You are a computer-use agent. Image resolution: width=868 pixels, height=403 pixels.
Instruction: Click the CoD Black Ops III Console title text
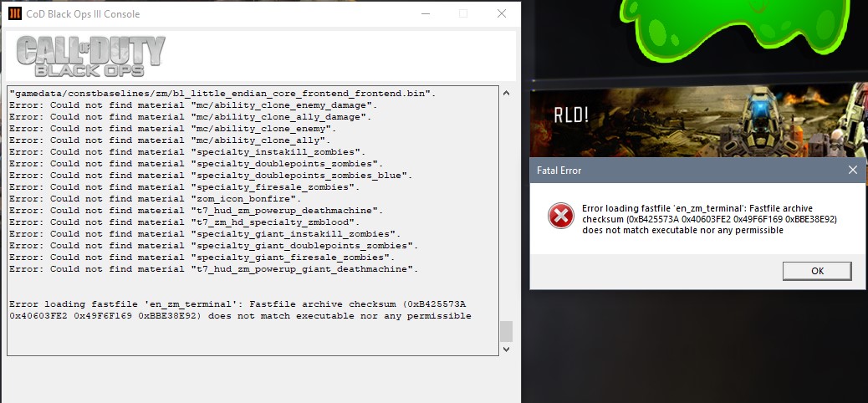(83, 14)
